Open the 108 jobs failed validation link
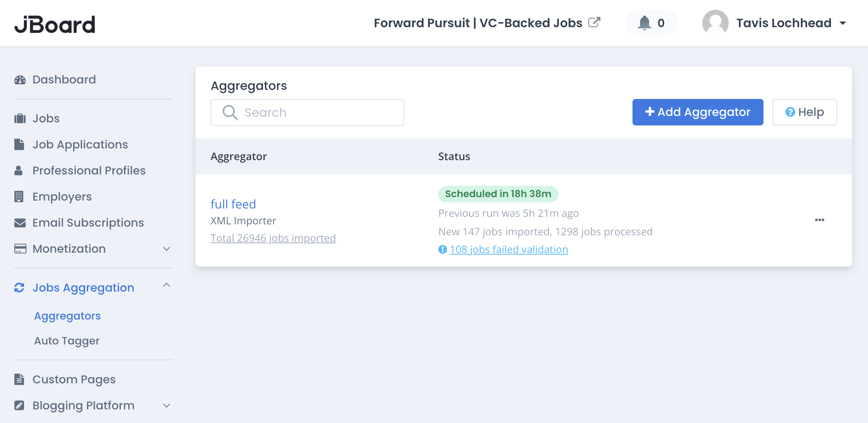Screen dimensions: 868x423 [509, 249]
